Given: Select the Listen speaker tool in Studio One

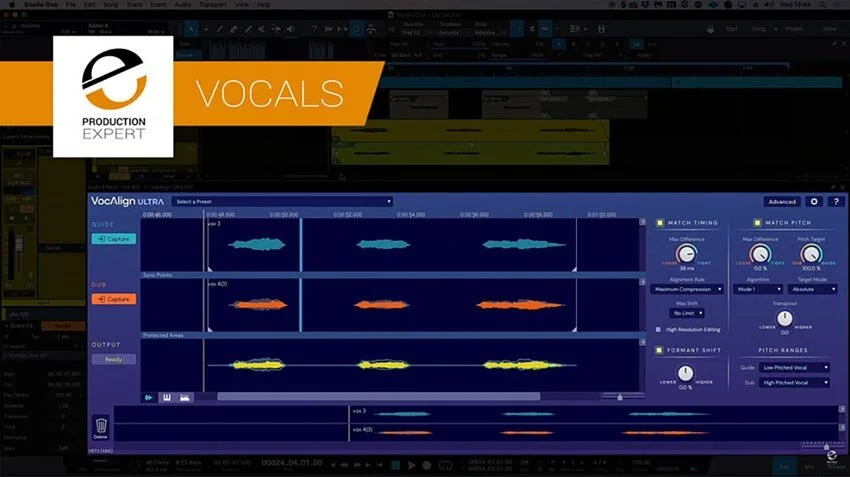Looking at the screenshot, I should (x=291, y=29).
